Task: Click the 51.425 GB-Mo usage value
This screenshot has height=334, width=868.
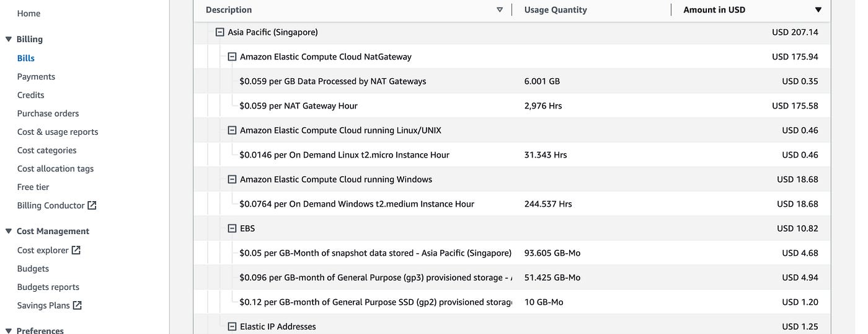Action: 552,278
